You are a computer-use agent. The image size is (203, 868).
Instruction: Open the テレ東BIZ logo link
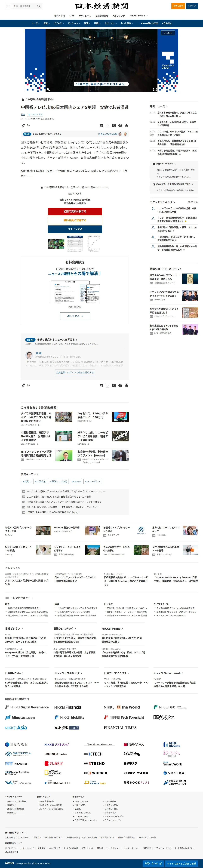54,763
